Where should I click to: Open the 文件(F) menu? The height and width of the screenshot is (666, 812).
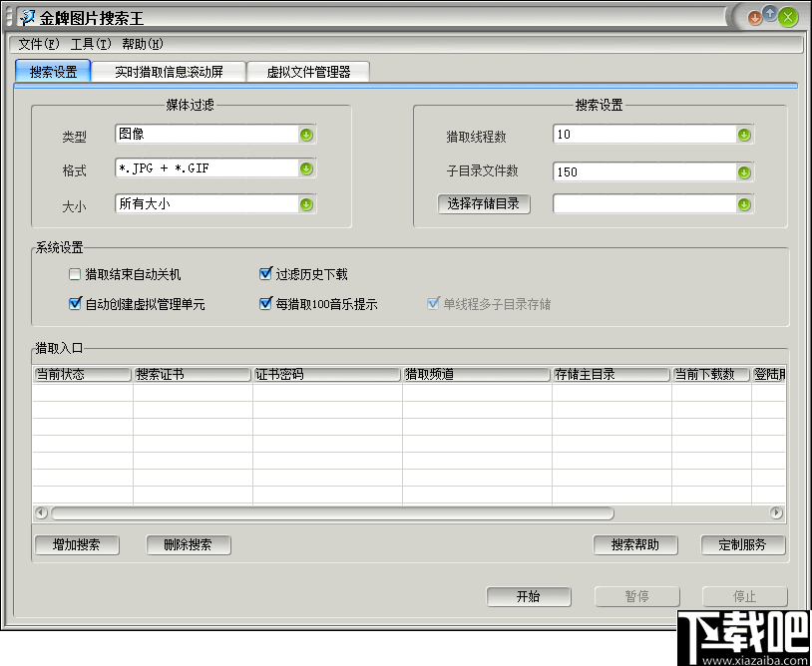[x=39, y=44]
